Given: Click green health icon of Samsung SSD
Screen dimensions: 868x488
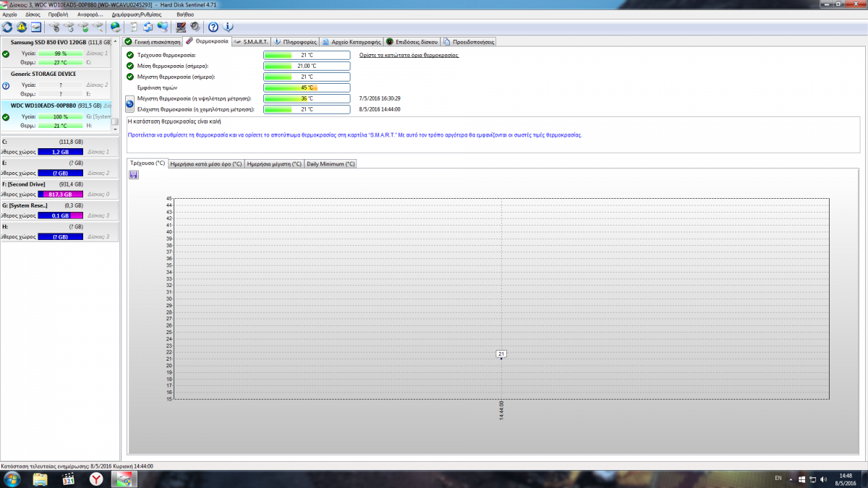Looking at the screenshot, I should pos(6,53).
